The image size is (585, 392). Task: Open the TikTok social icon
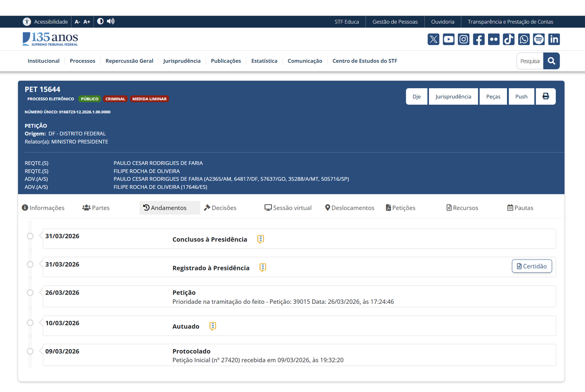pos(509,39)
